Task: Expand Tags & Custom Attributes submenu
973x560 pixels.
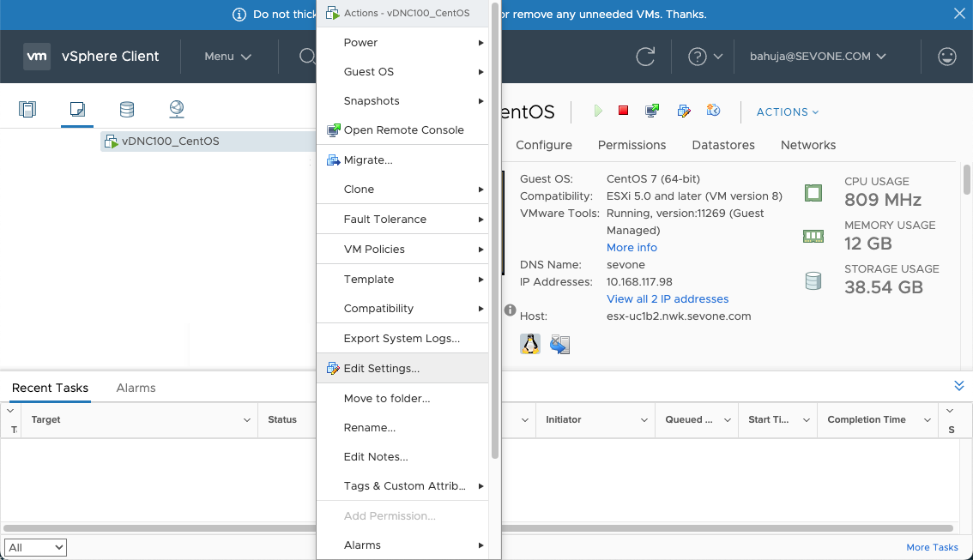Action: tap(402, 485)
